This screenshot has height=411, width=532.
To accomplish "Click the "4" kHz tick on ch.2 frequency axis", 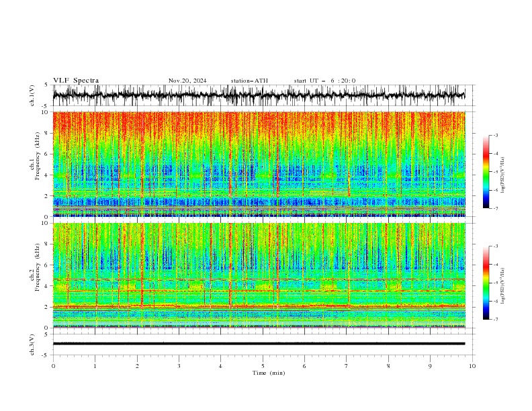I will click(x=46, y=286).
